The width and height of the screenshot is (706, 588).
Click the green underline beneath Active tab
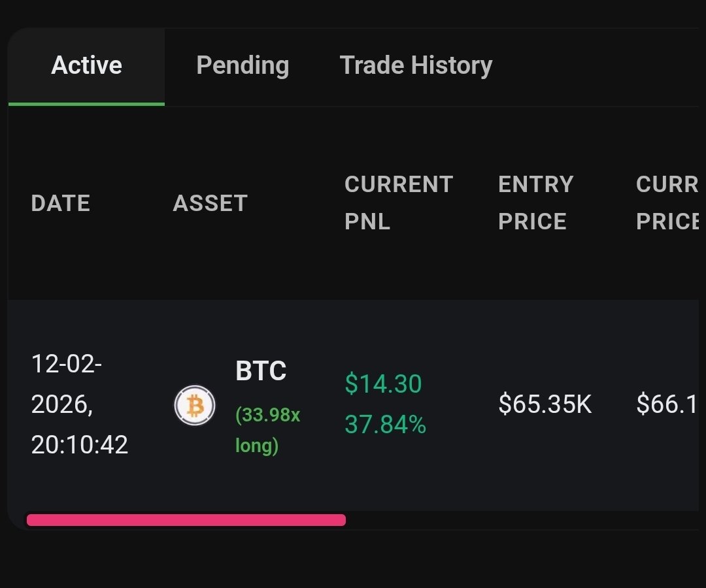point(86,105)
